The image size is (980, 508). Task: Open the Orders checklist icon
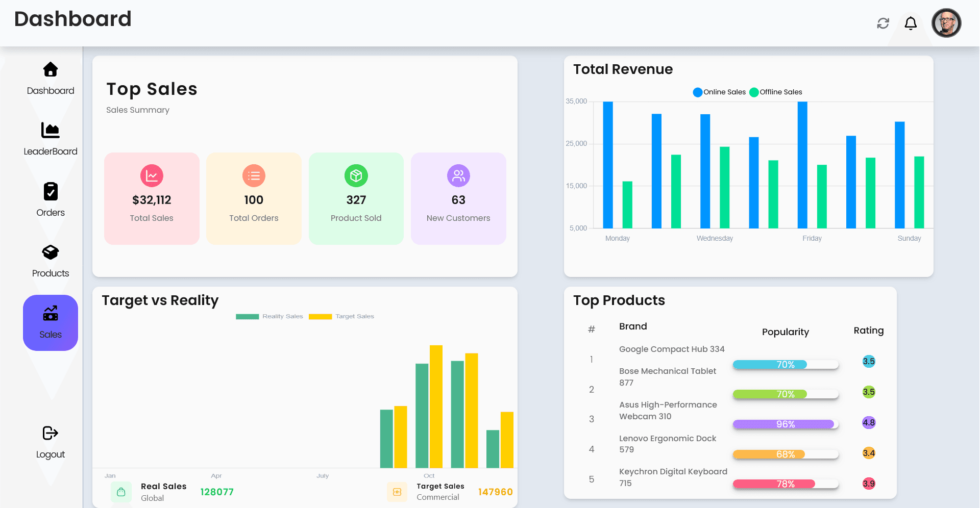(50, 191)
